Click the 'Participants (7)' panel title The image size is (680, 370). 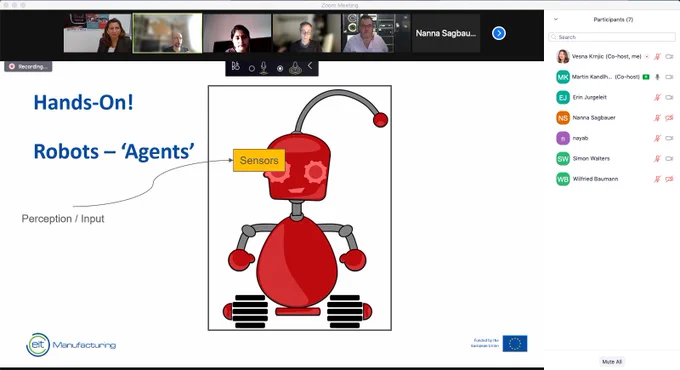coord(613,20)
